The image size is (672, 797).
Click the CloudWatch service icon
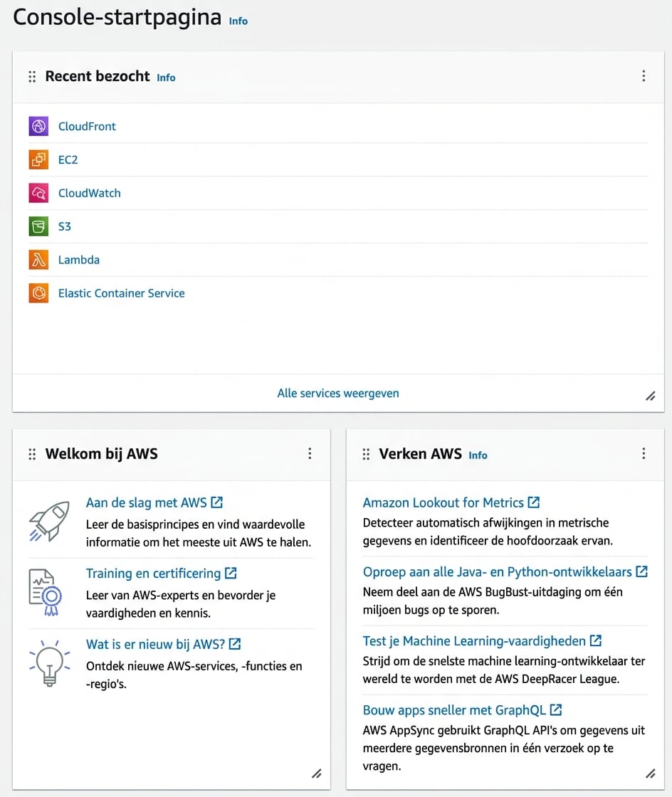38,193
